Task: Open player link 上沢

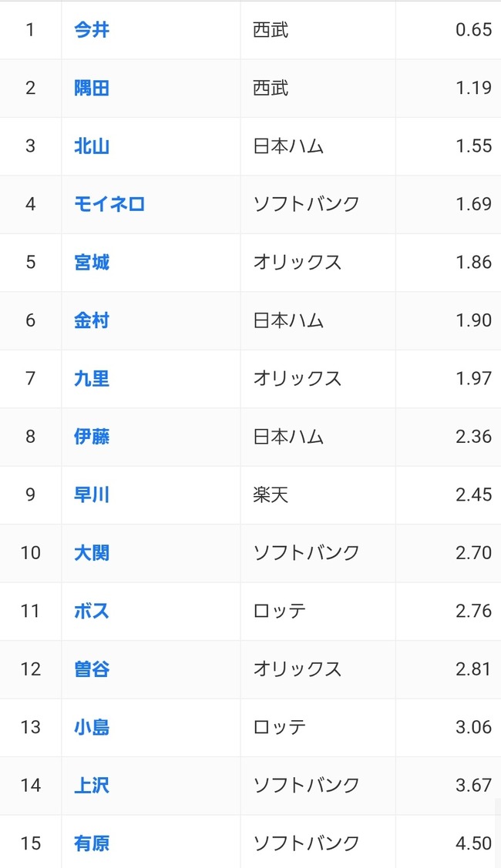Action: [92, 786]
